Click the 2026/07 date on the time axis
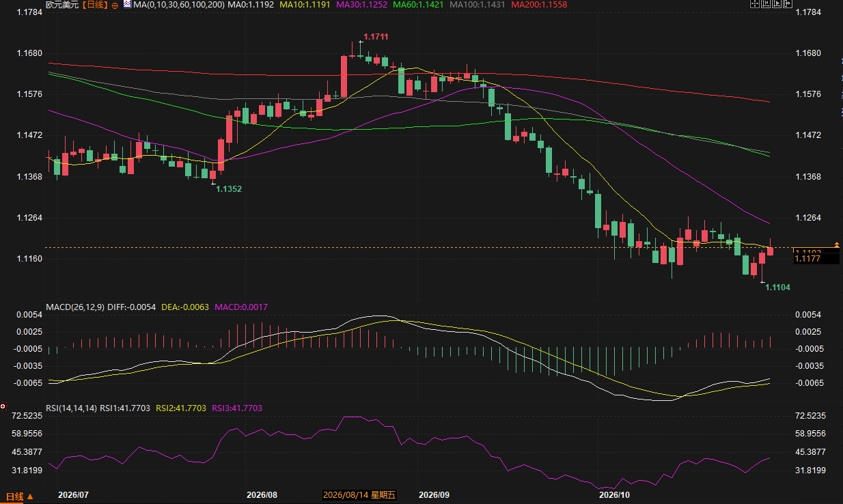Viewport: 843px width, 504px height. [73, 495]
